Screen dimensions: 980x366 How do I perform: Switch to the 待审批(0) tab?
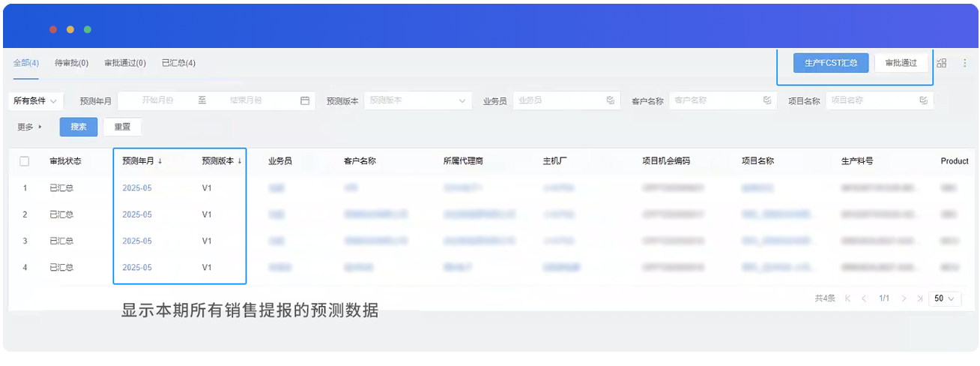tap(71, 63)
